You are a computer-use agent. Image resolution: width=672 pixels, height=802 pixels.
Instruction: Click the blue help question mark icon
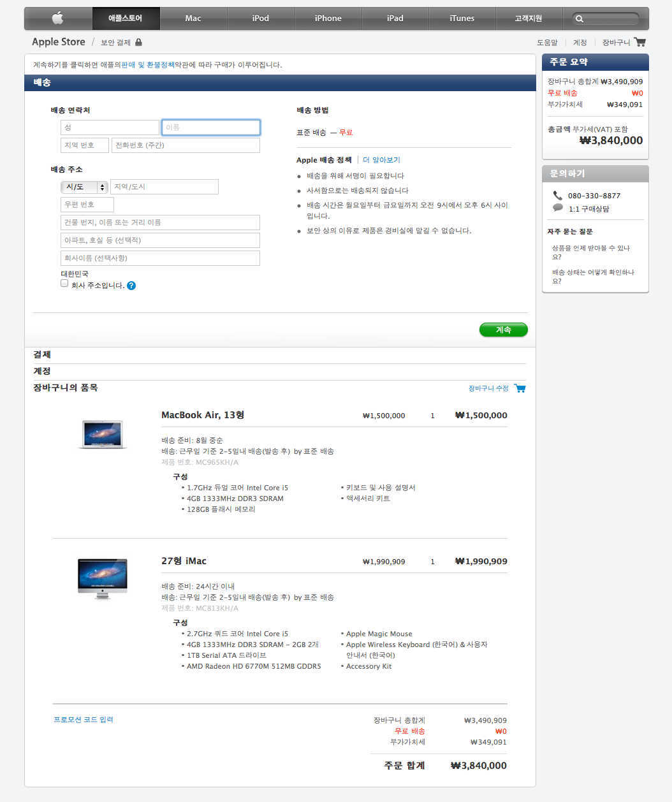[x=131, y=286]
